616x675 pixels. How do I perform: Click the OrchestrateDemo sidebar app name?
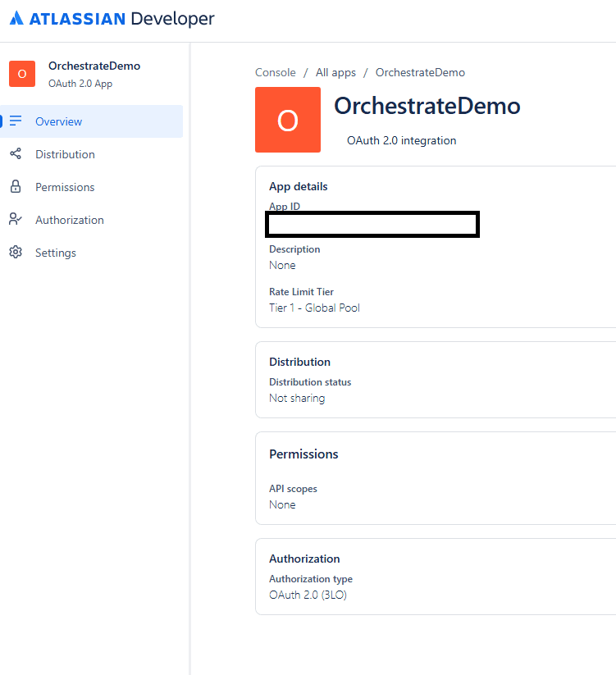pyautogui.click(x=94, y=66)
